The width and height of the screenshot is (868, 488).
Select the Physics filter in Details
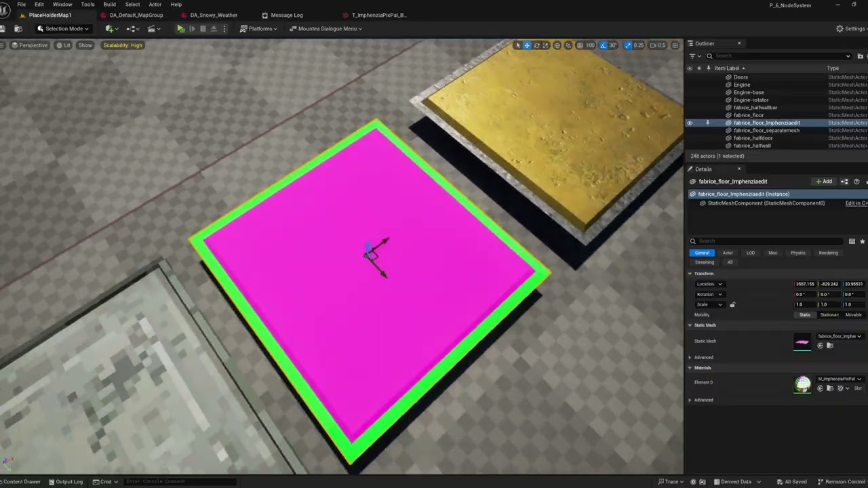pos(797,253)
